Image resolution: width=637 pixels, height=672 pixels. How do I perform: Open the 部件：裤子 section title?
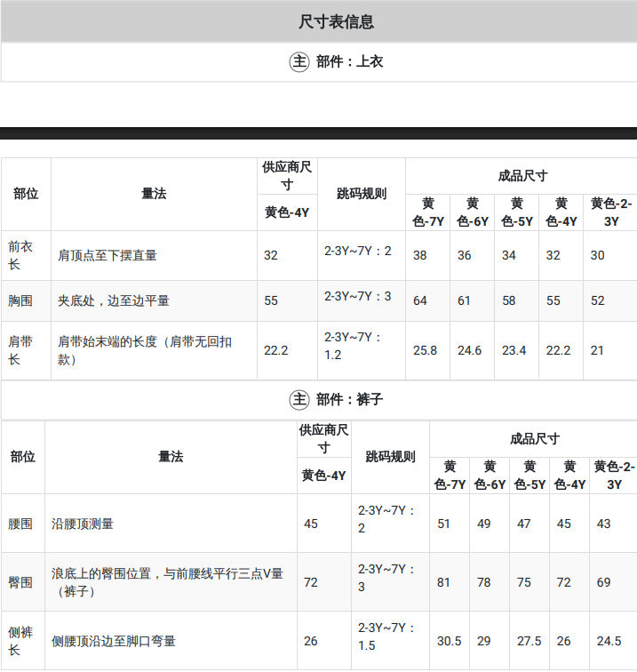point(349,399)
